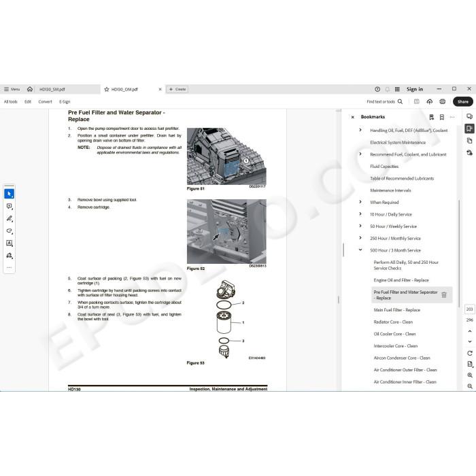The image size is (476, 476).
Task: Open Intercooler Core - Clean bookmark
Action: [x=395, y=345]
